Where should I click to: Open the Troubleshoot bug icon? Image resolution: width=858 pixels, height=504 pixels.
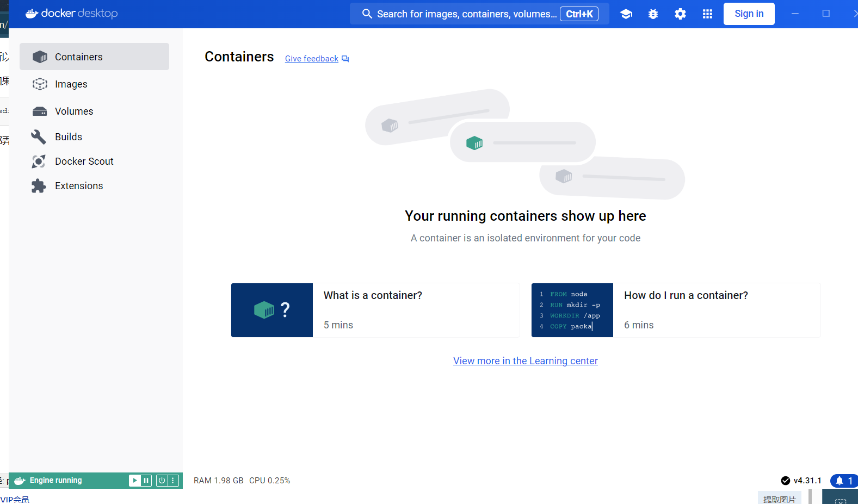pyautogui.click(x=653, y=14)
